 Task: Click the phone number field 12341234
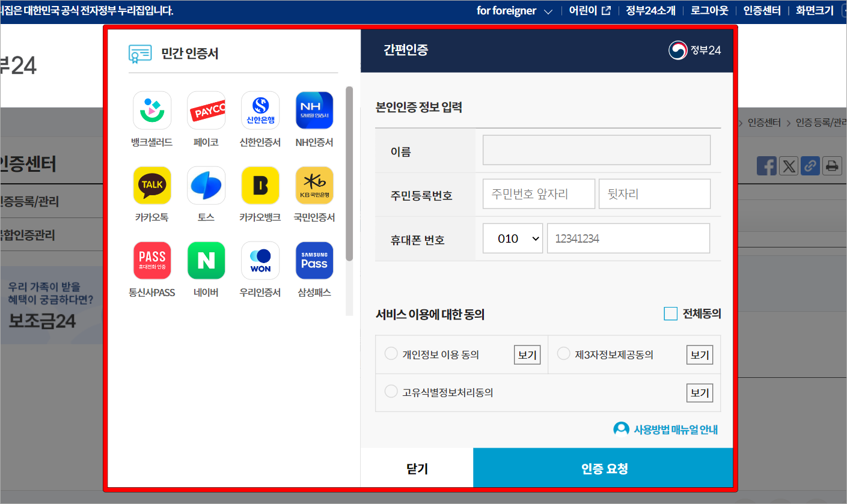[628, 238]
